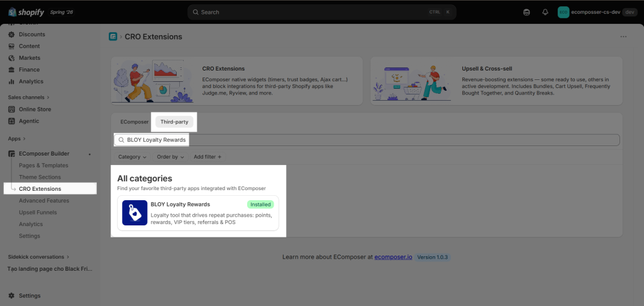Click the ecomposer-cs-dev account avatar
The width and height of the screenshot is (644, 306).
tap(563, 13)
